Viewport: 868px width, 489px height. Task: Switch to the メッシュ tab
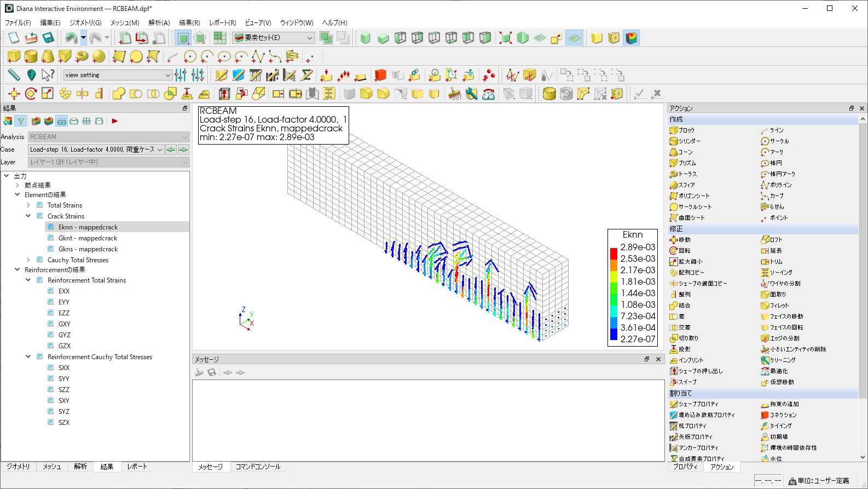[x=52, y=467]
